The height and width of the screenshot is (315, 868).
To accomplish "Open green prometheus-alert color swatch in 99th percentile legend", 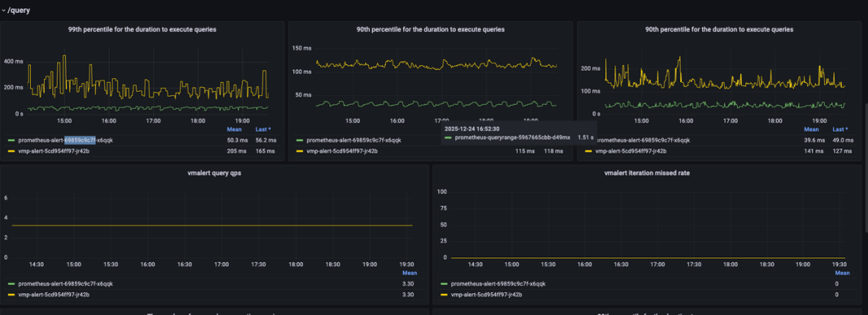I will [11, 140].
